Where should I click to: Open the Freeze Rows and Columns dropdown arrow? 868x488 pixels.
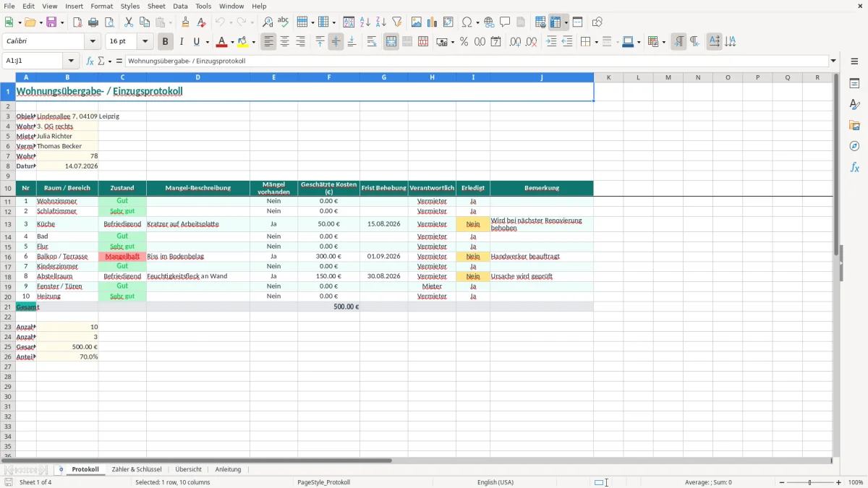(566, 22)
